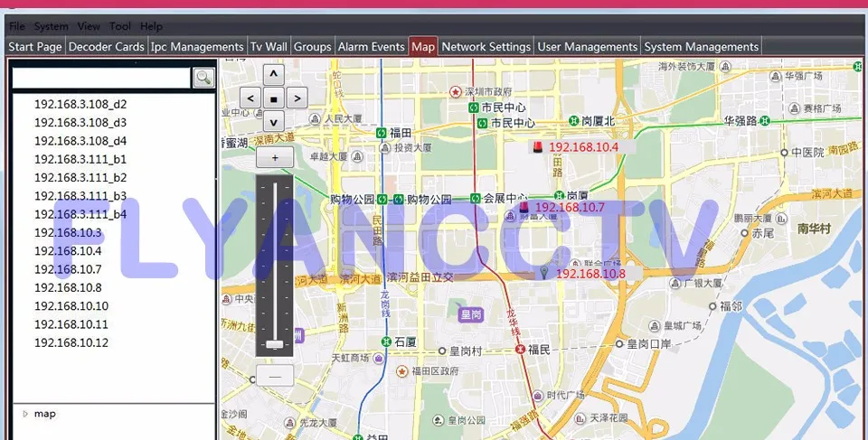Zoom out with the minus button
The image size is (868, 440).
tap(275, 377)
